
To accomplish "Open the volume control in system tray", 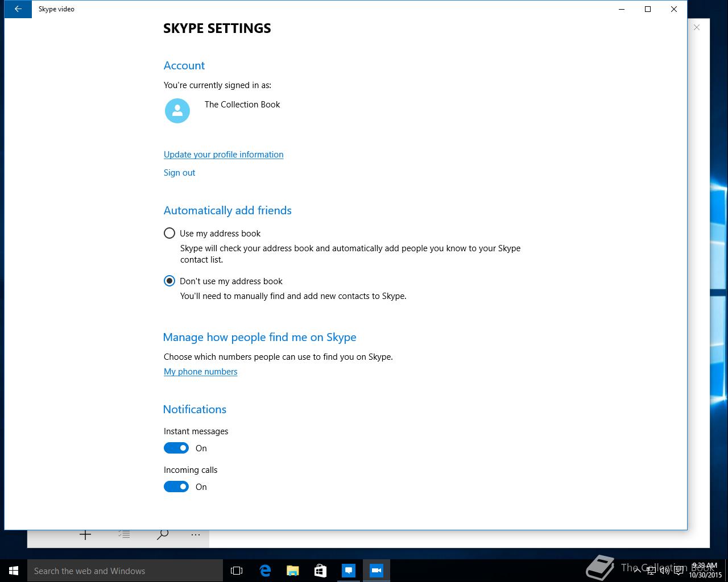I will pos(665,571).
